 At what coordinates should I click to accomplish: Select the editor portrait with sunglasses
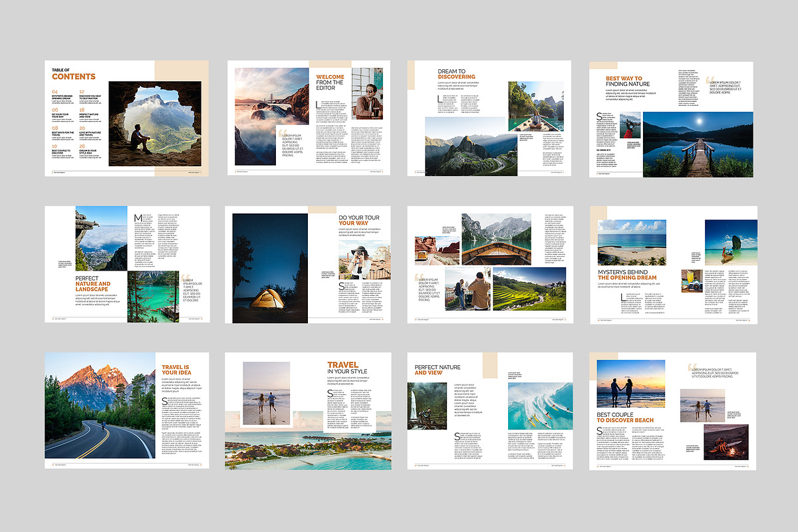point(367,93)
